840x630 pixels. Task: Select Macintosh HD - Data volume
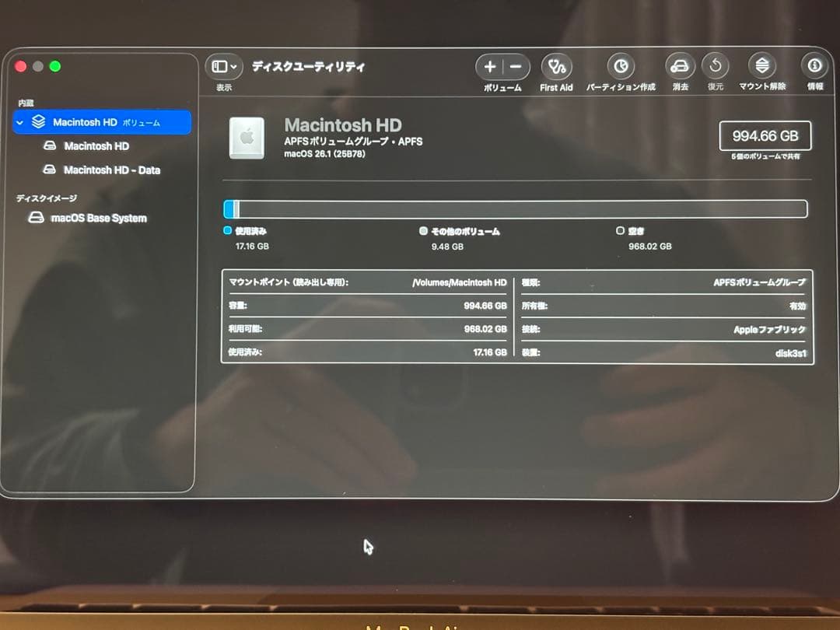(111, 170)
